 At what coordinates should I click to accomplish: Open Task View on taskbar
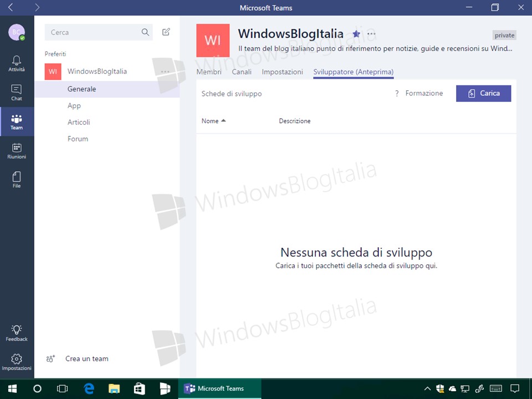tap(62, 388)
